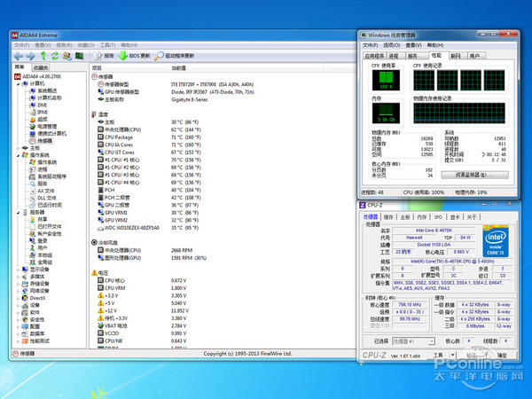
Task: Expand the 多媒体 tree node
Action: (x=18, y=277)
